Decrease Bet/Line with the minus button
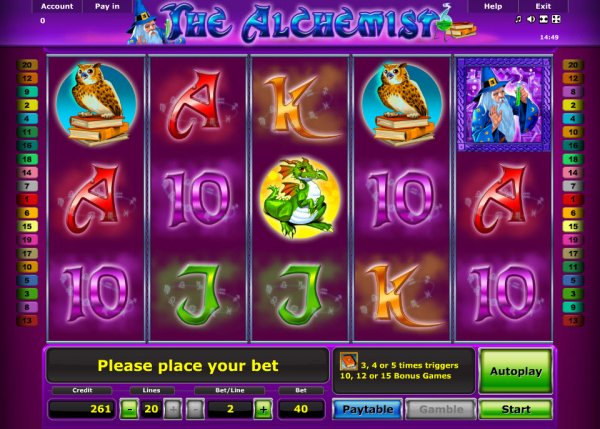Image resolution: width=600 pixels, height=429 pixels. (x=195, y=409)
